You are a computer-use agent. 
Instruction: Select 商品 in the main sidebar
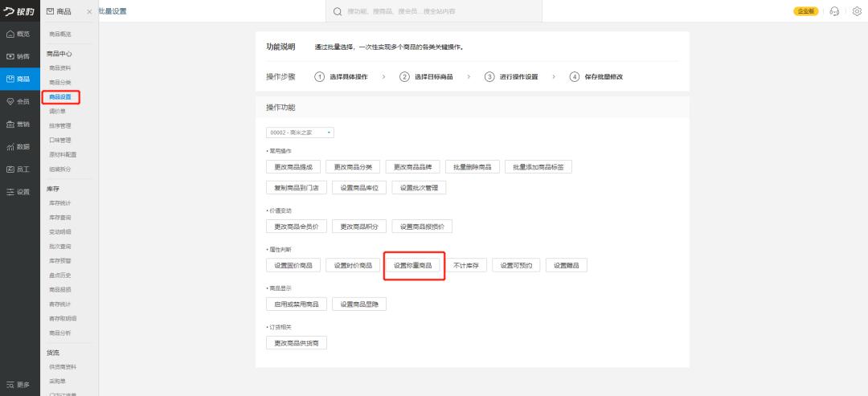[20, 79]
